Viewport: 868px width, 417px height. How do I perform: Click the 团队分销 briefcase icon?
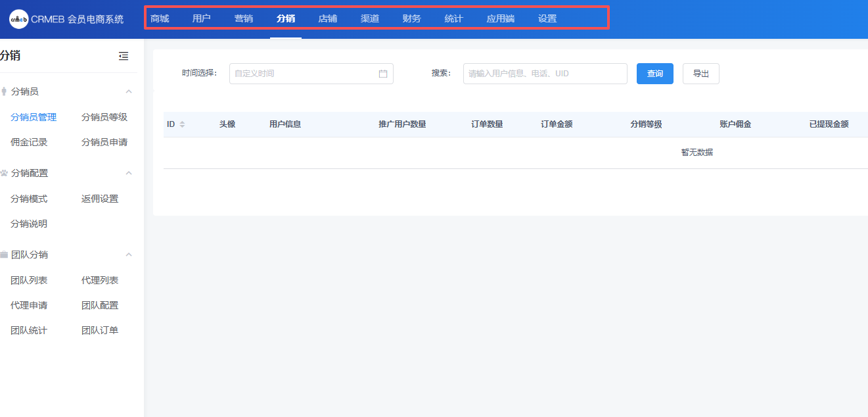[x=4, y=255]
